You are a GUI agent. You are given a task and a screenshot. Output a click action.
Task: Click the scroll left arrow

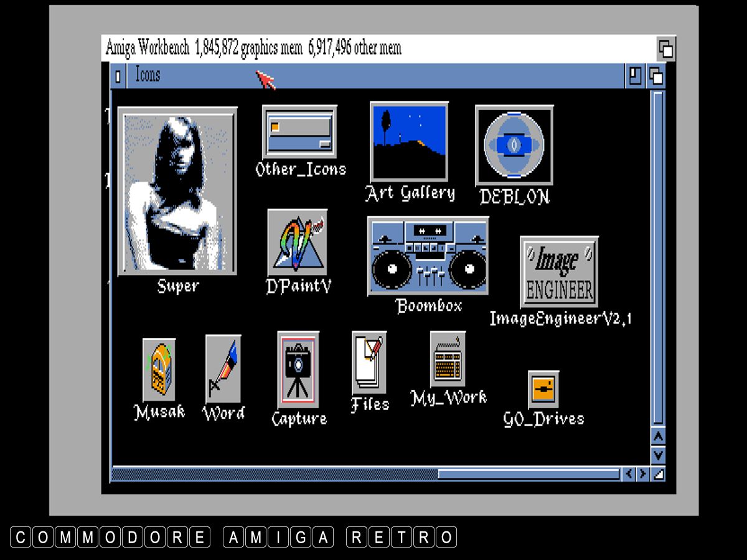click(x=629, y=474)
